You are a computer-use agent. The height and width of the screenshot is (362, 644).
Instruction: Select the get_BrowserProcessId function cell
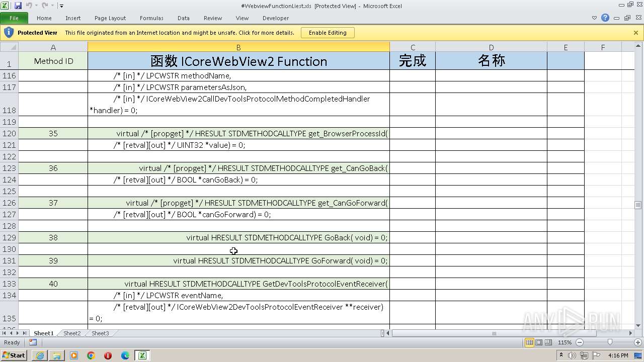tap(238, 133)
